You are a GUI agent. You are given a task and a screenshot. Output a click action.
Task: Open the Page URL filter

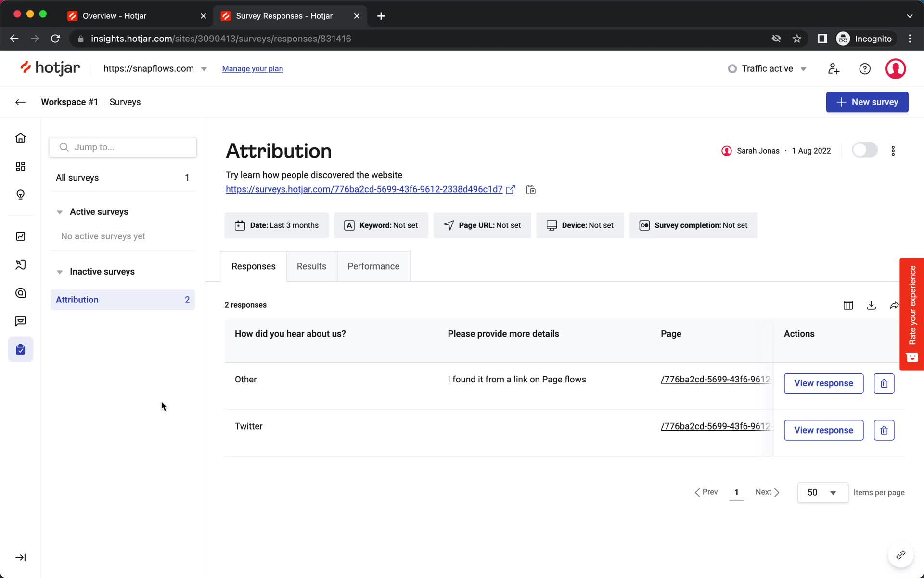pos(482,225)
